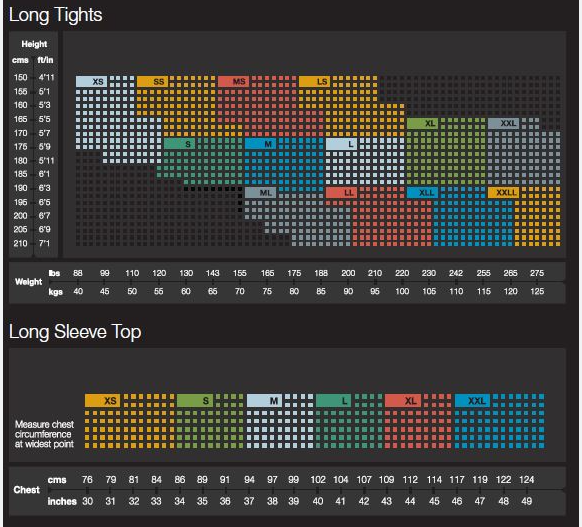Click the red XL label in Long Sleeve Top
This screenshot has width=582, height=527.
point(403,400)
